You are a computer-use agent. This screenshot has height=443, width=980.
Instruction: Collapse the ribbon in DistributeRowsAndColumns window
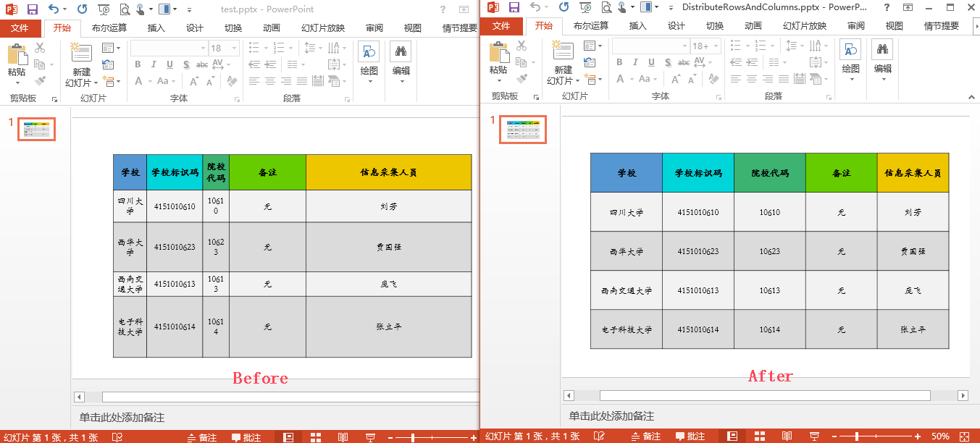tap(971, 96)
